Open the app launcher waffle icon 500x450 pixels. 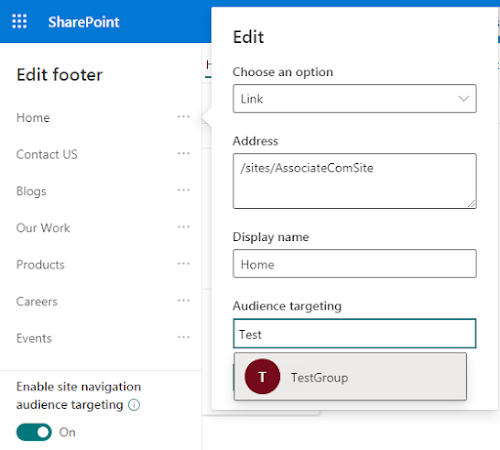tap(19, 21)
